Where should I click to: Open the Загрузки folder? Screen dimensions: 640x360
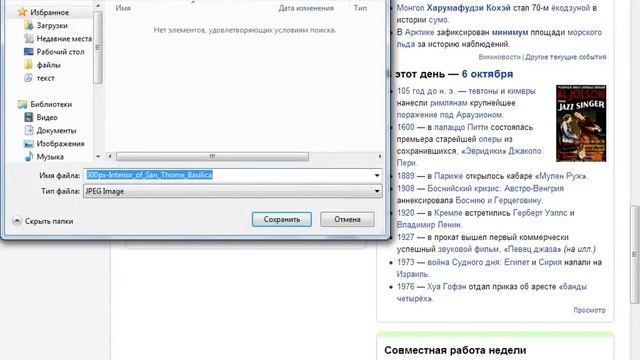(52, 25)
